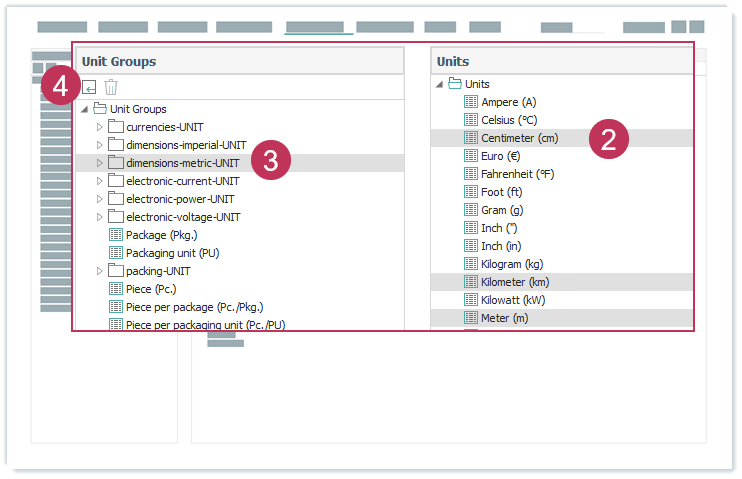
Task: Collapse the Unit Groups root node
Action: (84, 109)
